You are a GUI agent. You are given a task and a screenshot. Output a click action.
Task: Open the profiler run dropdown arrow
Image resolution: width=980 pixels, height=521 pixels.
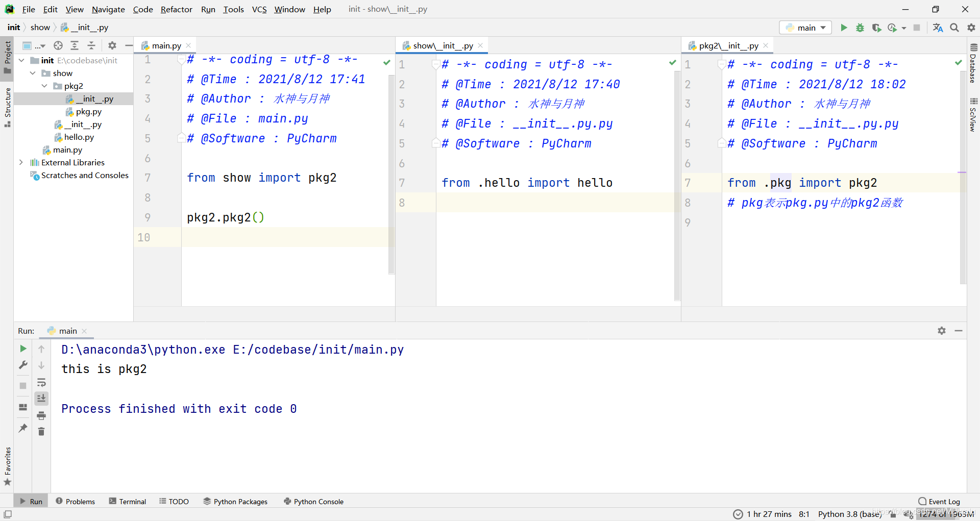[x=904, y=28]
